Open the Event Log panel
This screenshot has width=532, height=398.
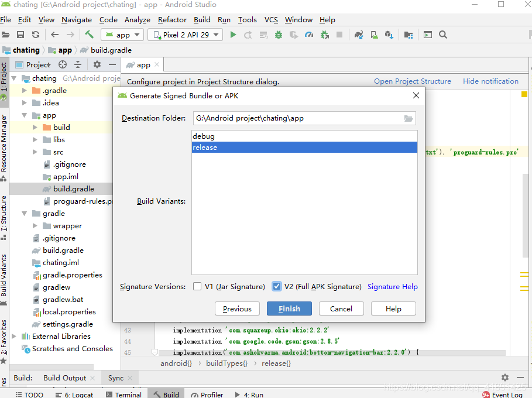[503, 394]
